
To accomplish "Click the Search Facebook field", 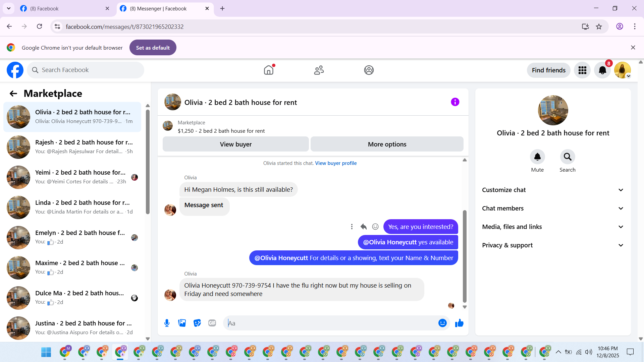I will (x=86, y=70).
